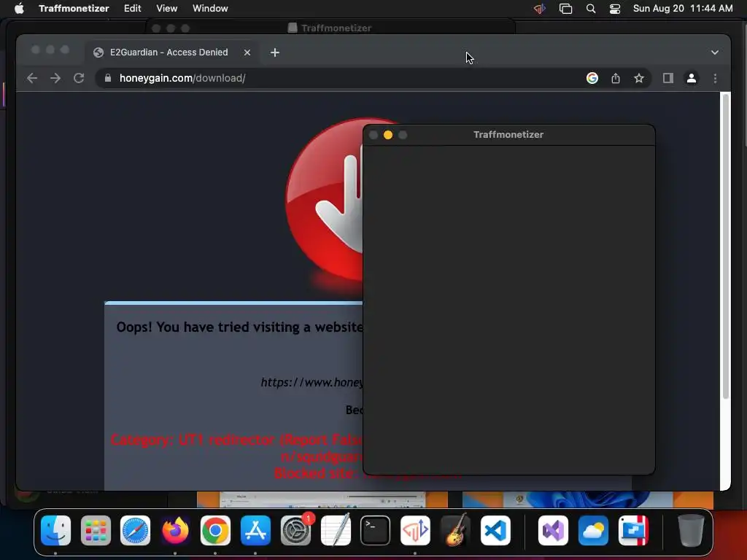The height and width of the screenshot is (560, 747).
Task: Open the Apple menu
Action: [x=18, y=8]
